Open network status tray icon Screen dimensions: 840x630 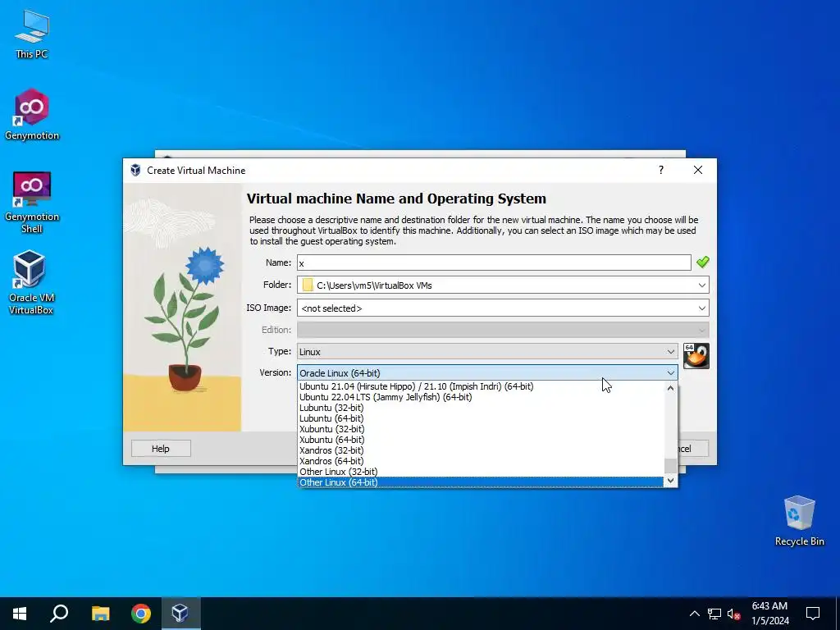[x=714, y=614]
